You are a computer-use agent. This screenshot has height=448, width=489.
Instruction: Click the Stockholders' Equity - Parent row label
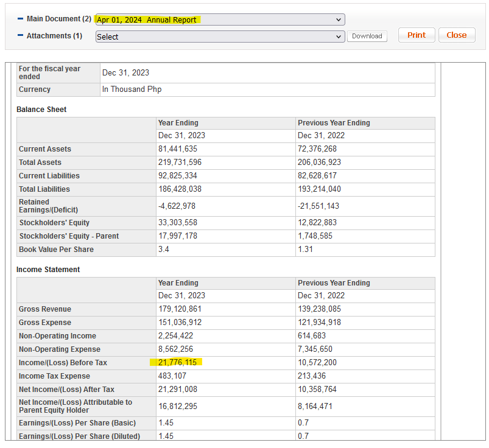pos(69,236)
